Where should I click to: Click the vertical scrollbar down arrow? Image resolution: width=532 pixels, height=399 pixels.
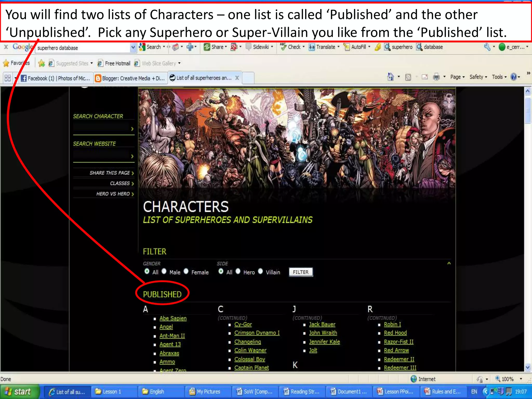(x=527, y=368)
